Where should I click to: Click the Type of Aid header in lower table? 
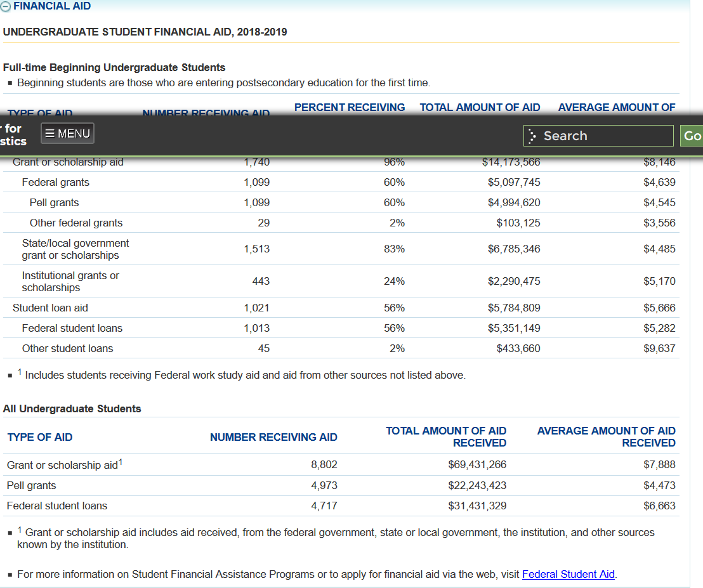click(39, 437)
